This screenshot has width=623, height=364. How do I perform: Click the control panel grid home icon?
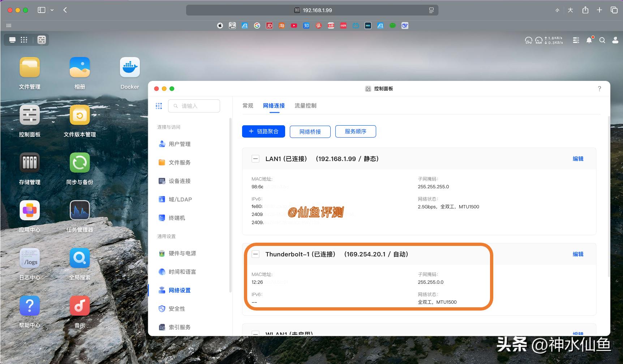(x=159, y=106)
